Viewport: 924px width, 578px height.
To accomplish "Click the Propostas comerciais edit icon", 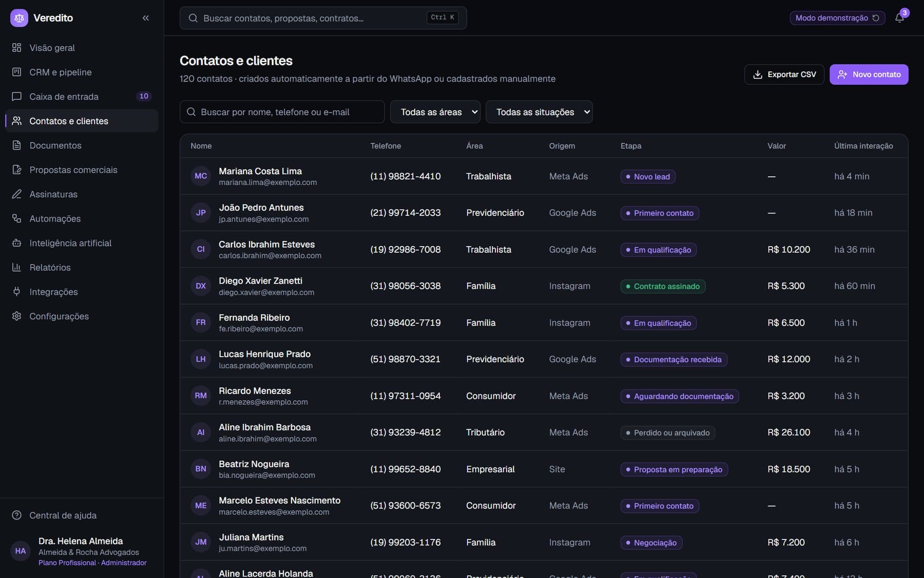I will coord(17,170).
